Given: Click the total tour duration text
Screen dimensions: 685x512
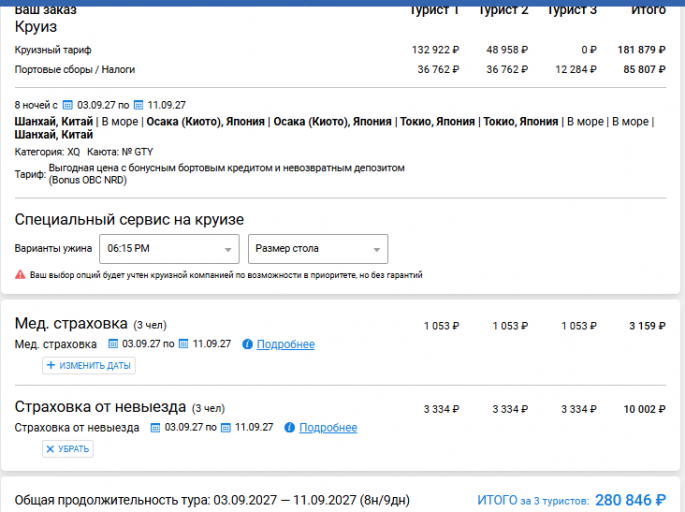Looking at the screenshot, I should pyautogui.click(x=212, y=500).
